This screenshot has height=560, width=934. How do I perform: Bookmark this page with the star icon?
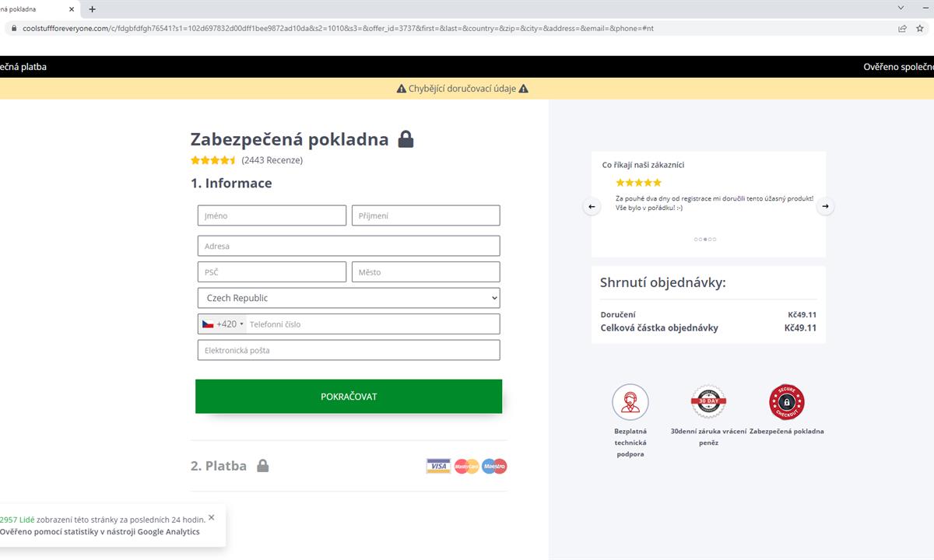coord(919,28)
